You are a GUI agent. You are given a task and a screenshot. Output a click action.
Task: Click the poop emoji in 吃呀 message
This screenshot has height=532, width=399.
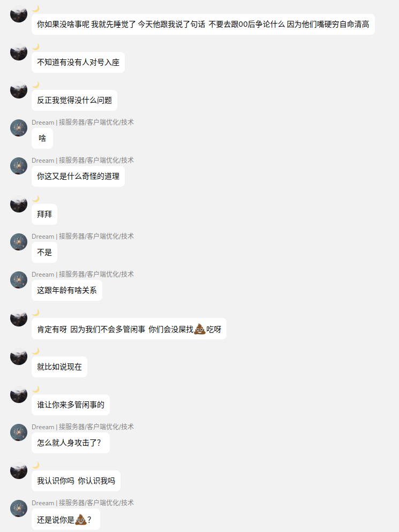200,329
